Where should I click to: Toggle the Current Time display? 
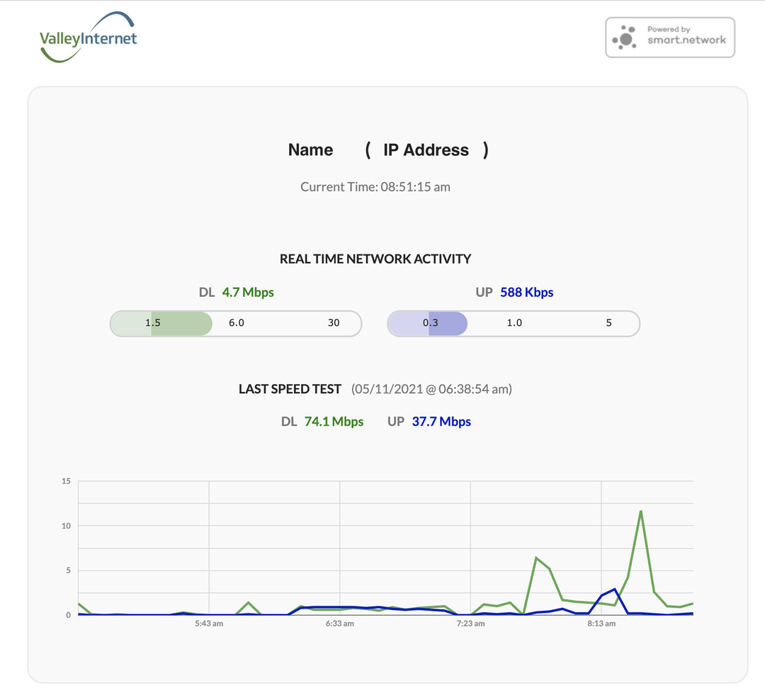click(x=375, y=186)
